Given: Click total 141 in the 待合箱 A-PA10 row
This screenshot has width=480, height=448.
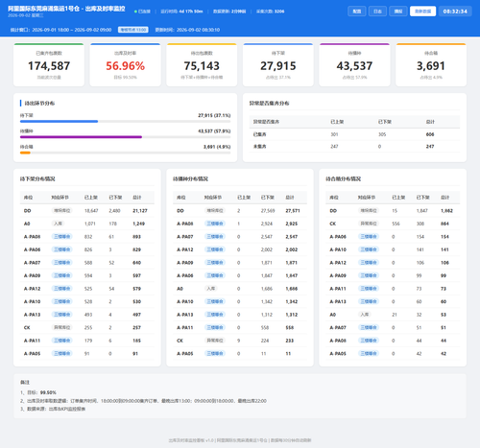Looking at the screenshot, I should click(x=444, y=249).
